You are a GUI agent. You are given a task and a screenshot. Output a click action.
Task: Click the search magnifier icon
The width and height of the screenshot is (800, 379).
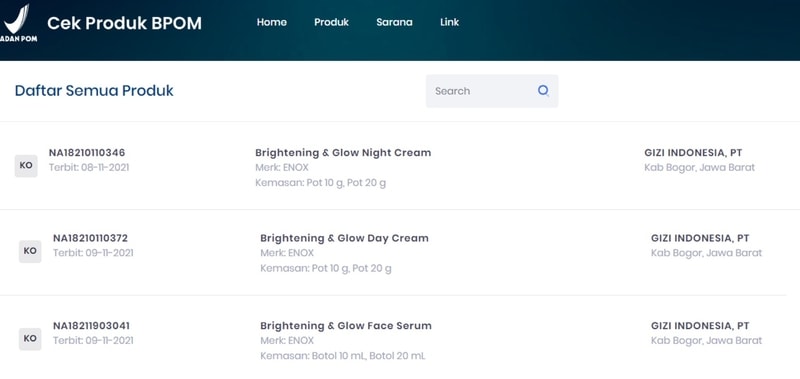543,91
